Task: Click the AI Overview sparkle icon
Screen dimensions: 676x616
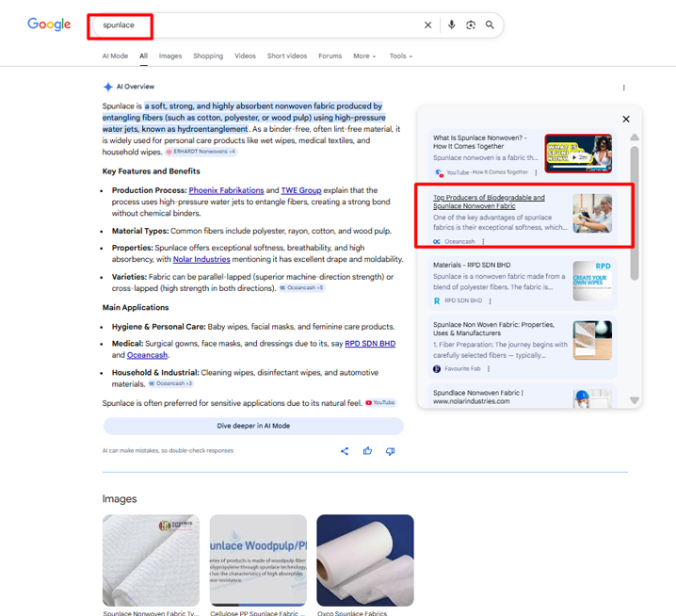Action: point(107,87)
